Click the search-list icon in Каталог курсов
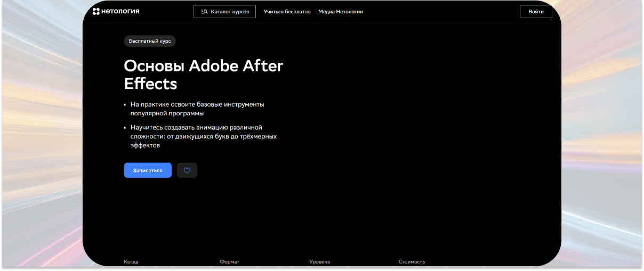The width and height of the screenshot is (644, 271). [x=204, y=12]
